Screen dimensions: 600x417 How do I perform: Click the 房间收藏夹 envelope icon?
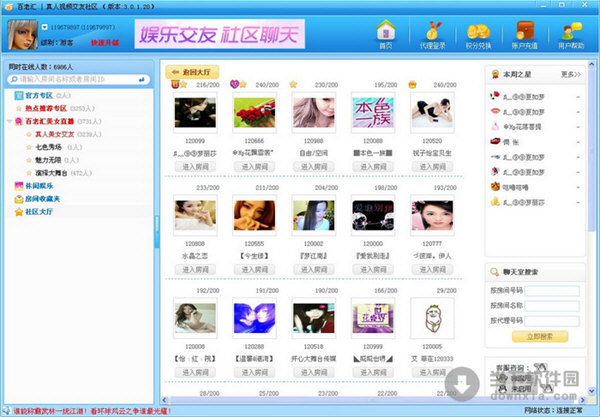(19, 199)
